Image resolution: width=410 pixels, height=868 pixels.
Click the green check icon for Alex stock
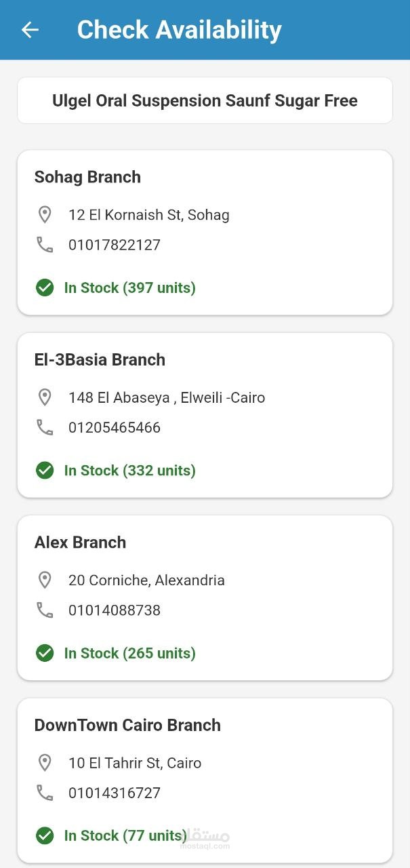point(45,653)
